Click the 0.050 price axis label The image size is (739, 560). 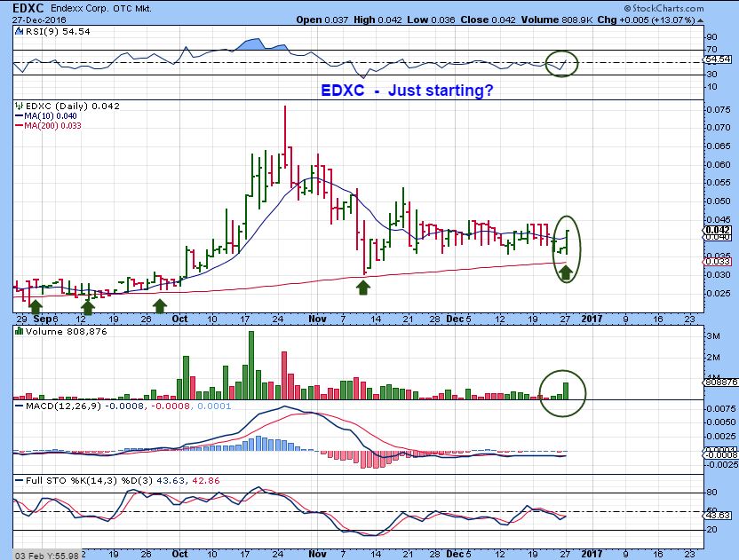(x=719, y=201)
